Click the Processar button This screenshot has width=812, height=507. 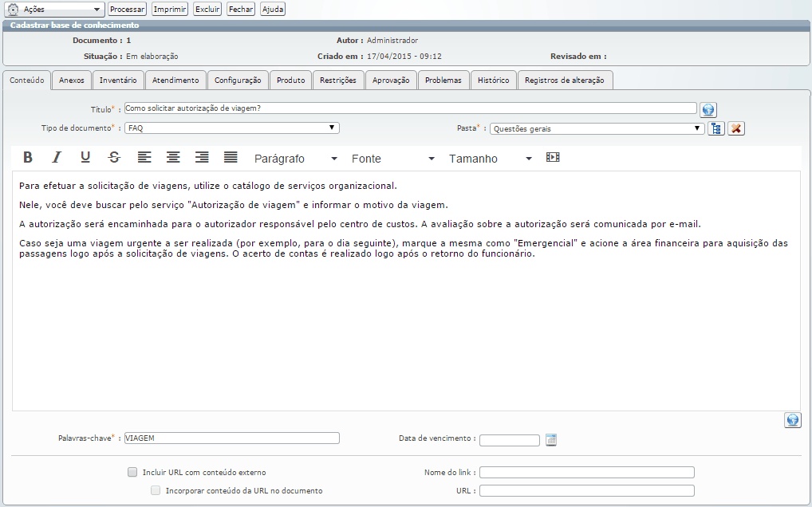(x=127, y=10)
